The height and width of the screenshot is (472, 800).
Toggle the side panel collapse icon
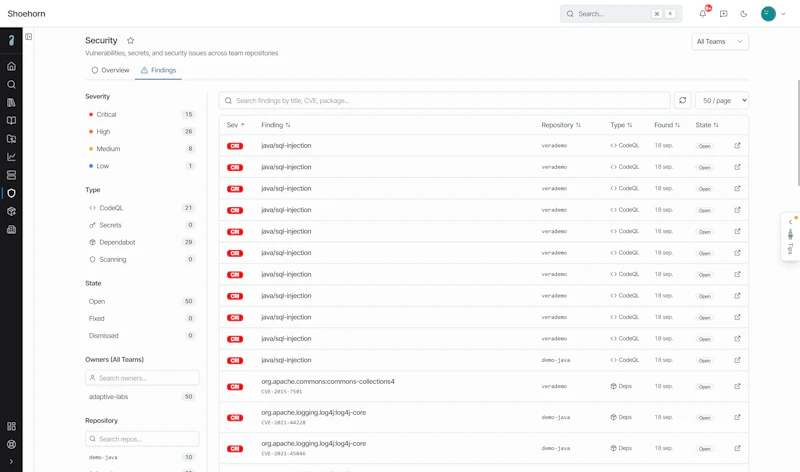click(29, 37)
